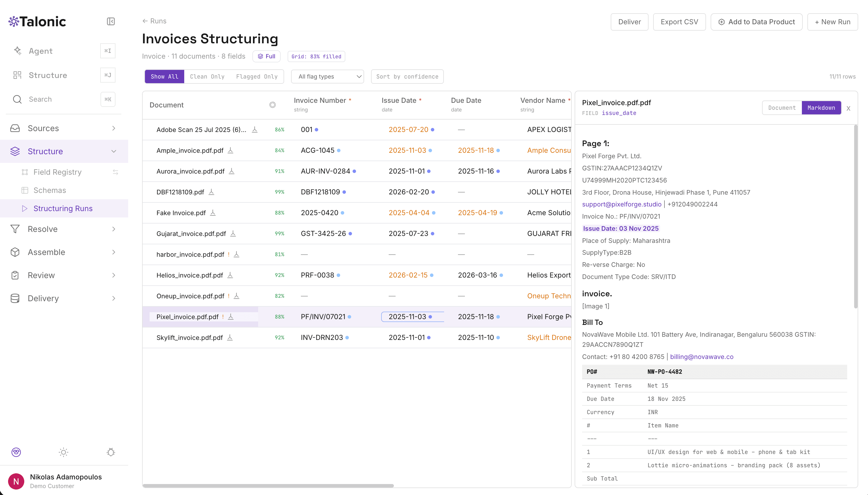Click download icon for Ample_invoice.pdf.pdf
This screenshot has height=495, width=868.
pyautogui.click(x=230, y=150)
